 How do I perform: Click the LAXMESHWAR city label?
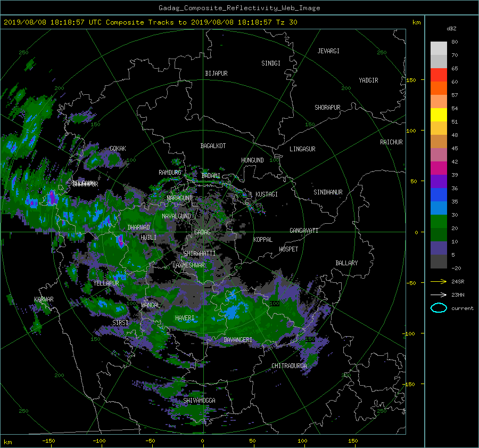[x=188, y=265]
